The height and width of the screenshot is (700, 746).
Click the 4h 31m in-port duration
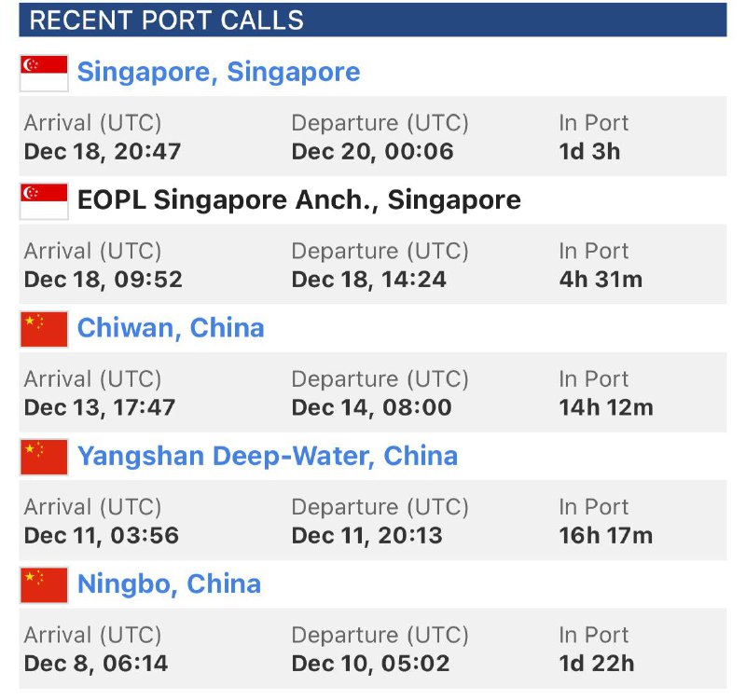(x=601, y=279)
